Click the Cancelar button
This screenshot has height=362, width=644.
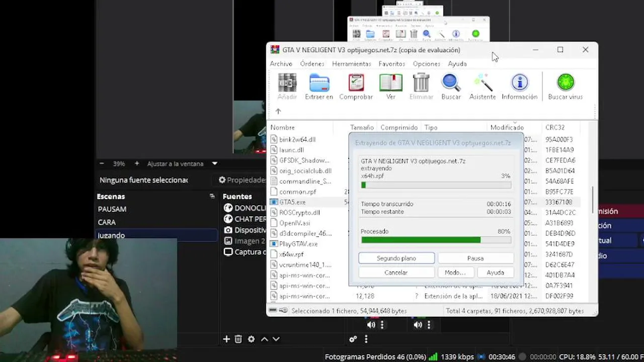396,273
